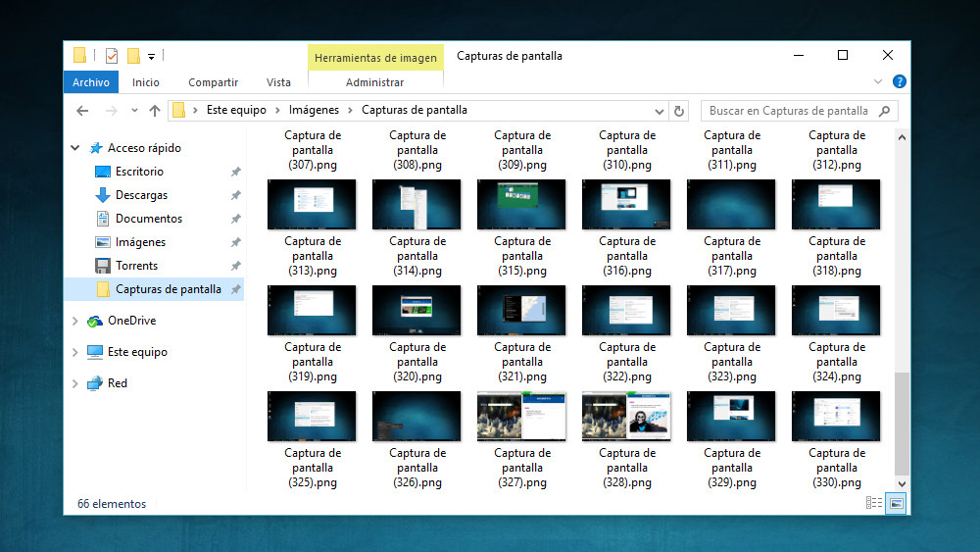Click file name Captura de pantalla (307).png
Screen dimensions: 980x552
point(313,150)
